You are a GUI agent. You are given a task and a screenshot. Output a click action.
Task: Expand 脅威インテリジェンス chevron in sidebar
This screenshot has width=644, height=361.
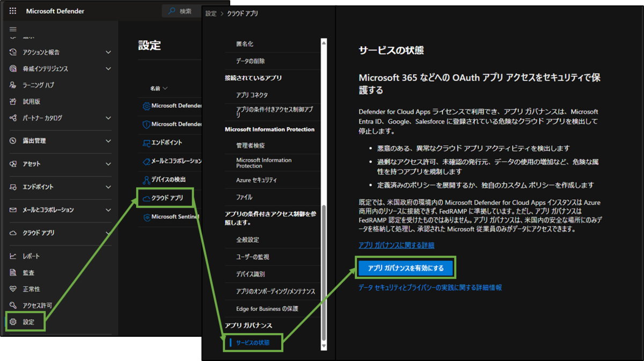click(x=108, y=69)
